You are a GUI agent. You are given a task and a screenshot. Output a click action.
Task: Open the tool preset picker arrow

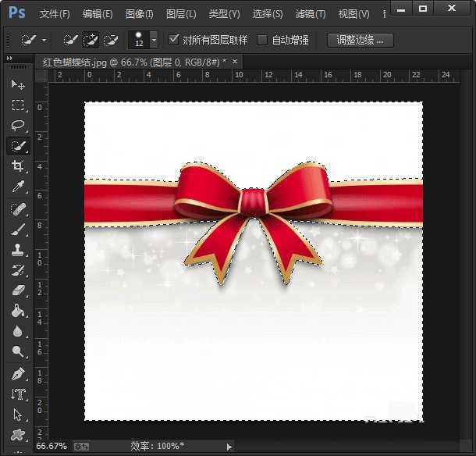44,40
